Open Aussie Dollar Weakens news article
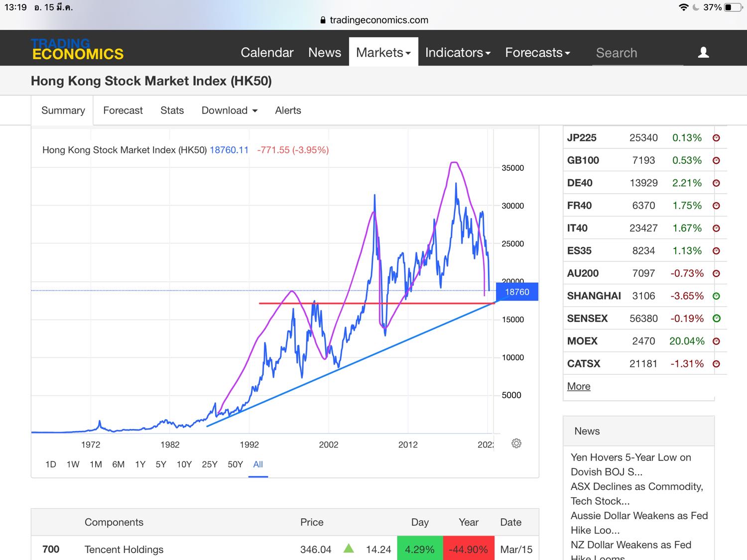This screenshot has height=560, width=747. 639,523
